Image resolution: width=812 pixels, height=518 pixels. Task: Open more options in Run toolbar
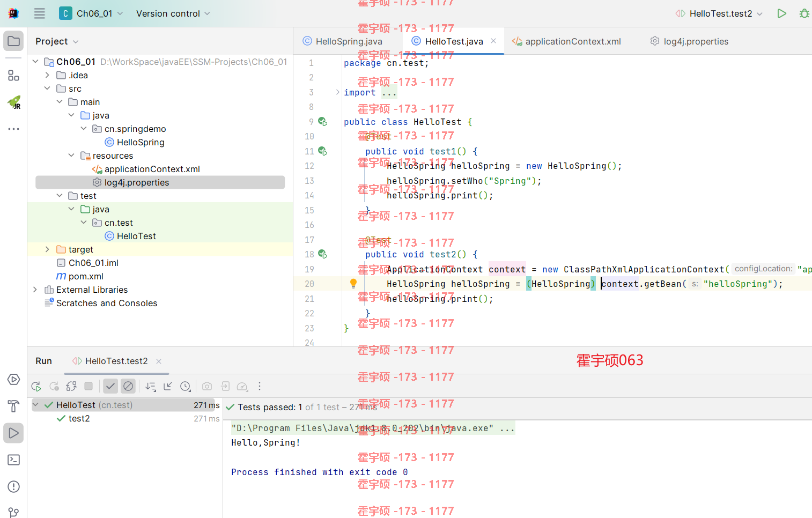point(260,386)
